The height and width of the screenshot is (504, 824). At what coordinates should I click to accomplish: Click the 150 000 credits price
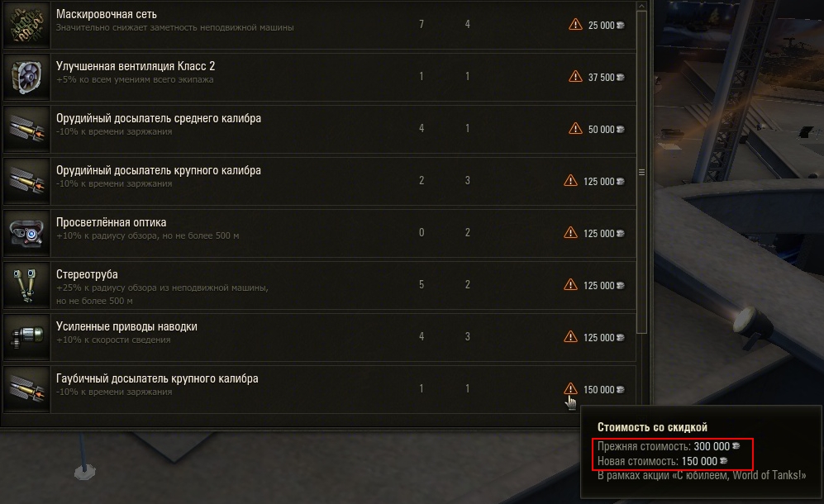coord(598,389)
